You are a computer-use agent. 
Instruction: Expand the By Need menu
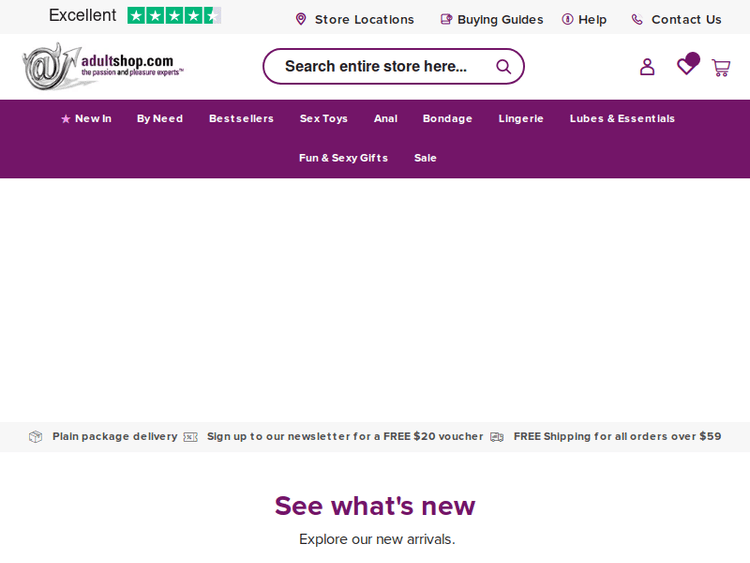(x=160, y=119)
